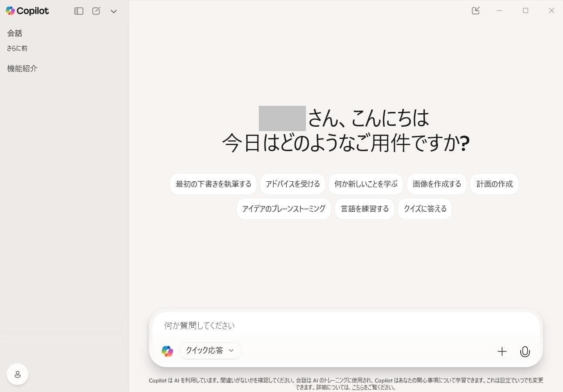Click 画像を作成する suggestion
The height and width of the screenshot is (392, 563).
click(x=437, y=184)
